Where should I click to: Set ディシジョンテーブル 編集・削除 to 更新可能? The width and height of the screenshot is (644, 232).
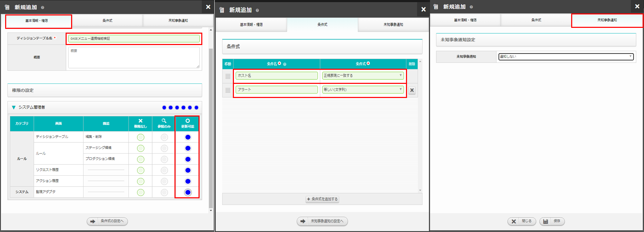[x=188, y=137]
